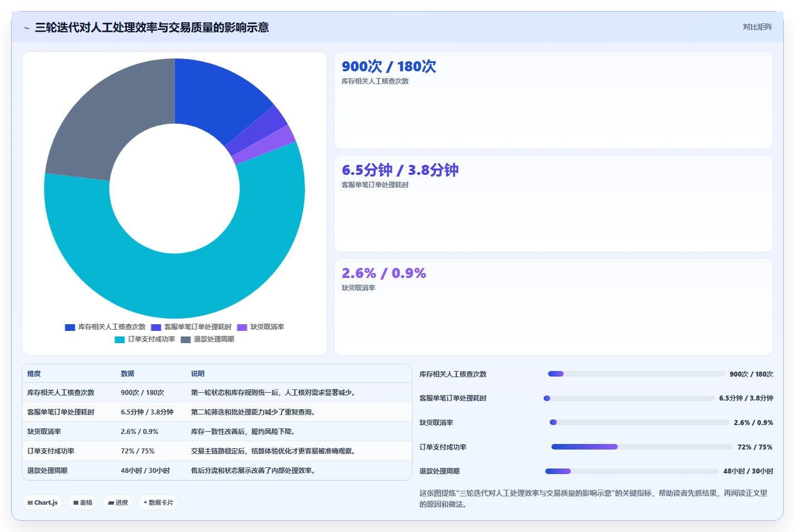
Task: Click the 对比矩阵 tag in header
Action: click(757, 27)
